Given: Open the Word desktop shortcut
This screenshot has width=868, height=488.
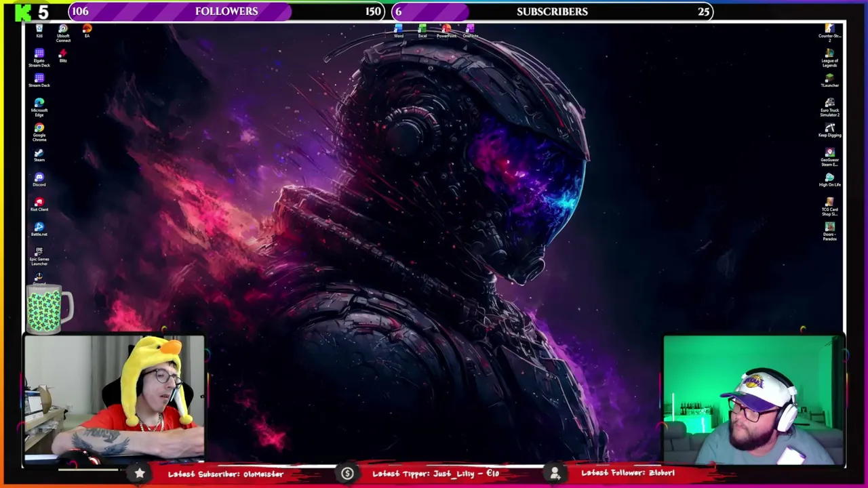Looking at the screenshot, I should (399, 31).
